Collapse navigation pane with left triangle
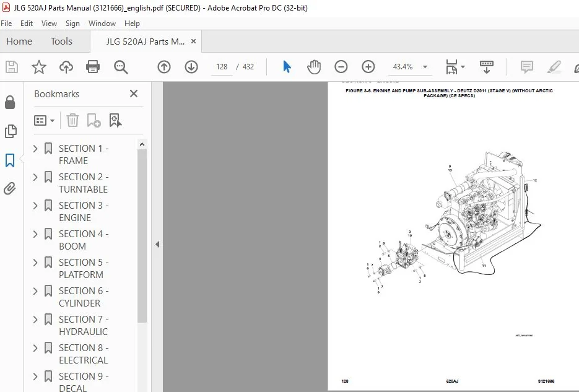The image size is (579, 392). click(x=157, y=245)
